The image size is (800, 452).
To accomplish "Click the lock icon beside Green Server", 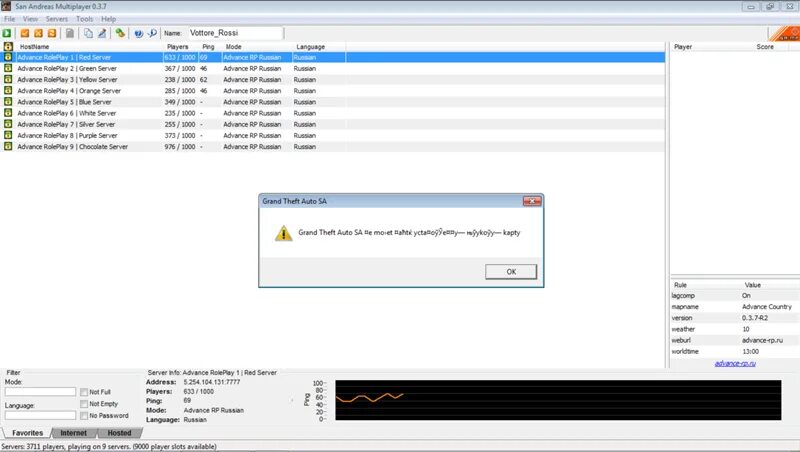I will click(x=8, y=68).
